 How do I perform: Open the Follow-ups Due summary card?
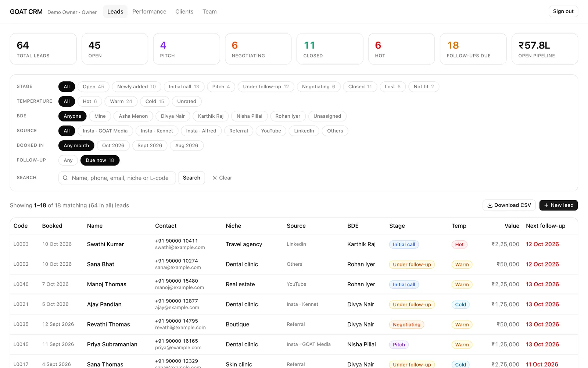pyautogui.click(x=473, y=49)
